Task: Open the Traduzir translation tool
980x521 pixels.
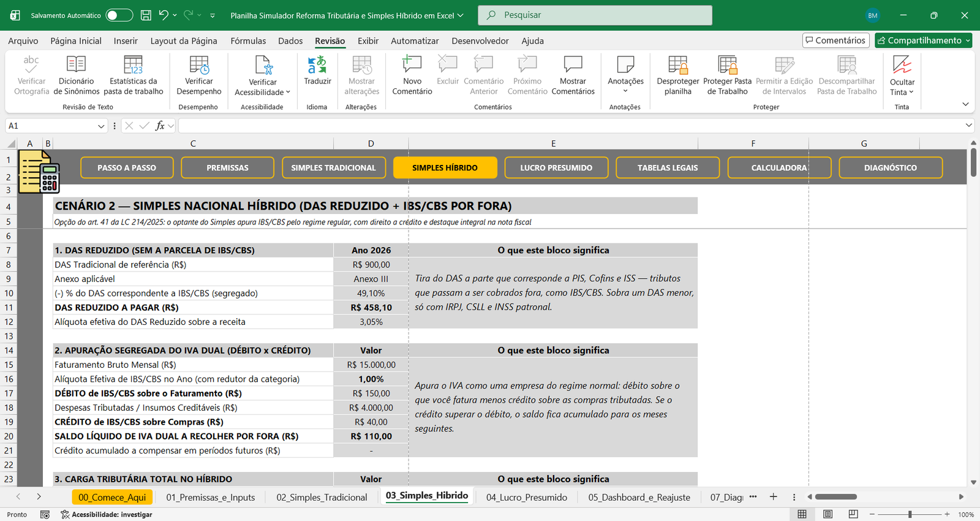Action: pyautogui.click(x=317, y=71)
